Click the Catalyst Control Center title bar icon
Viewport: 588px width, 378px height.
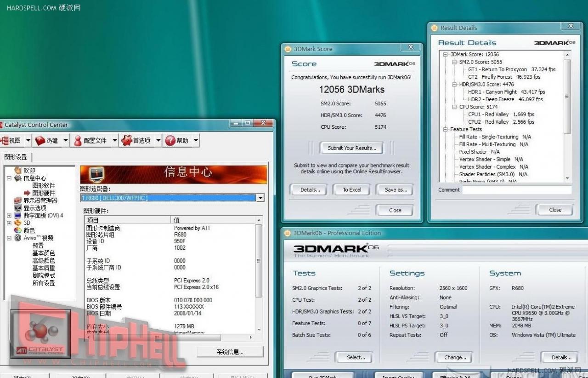click(x=1, y=125)
